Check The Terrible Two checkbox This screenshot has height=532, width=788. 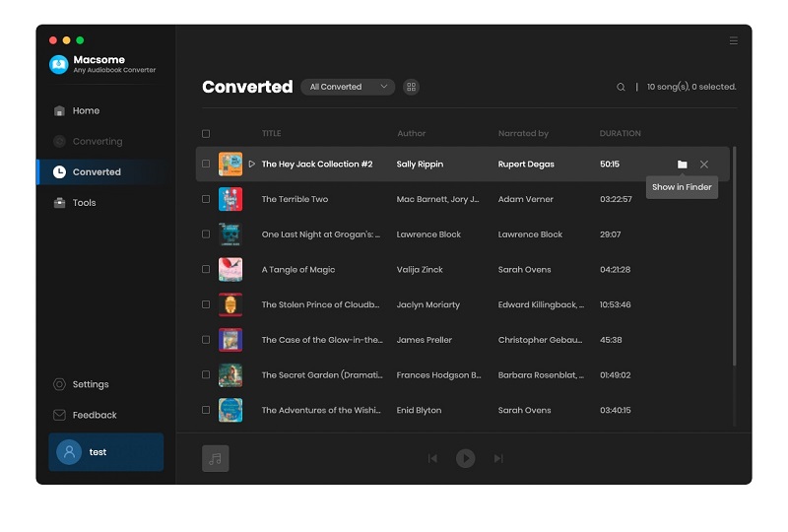pos(206,199)
